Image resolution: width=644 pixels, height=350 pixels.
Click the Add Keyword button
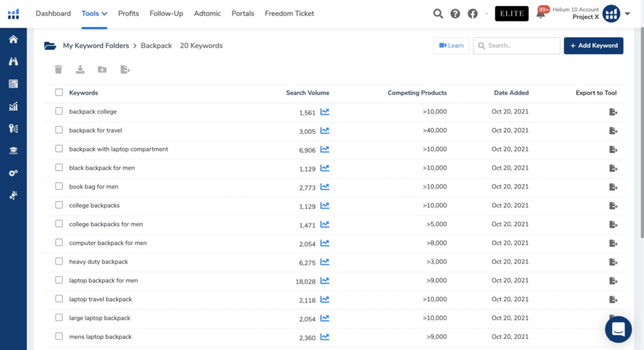(x=593, y=46)
